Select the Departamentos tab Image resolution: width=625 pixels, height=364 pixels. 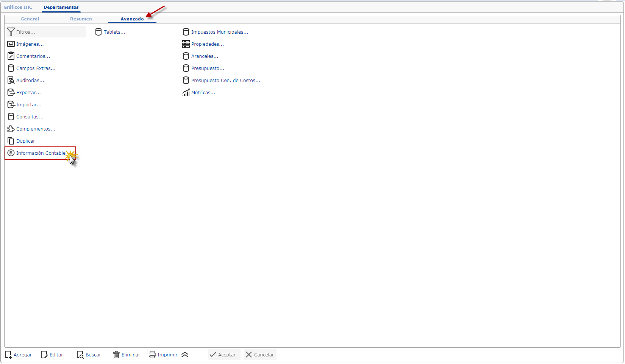pyautogui.click(x=61, y=7)
